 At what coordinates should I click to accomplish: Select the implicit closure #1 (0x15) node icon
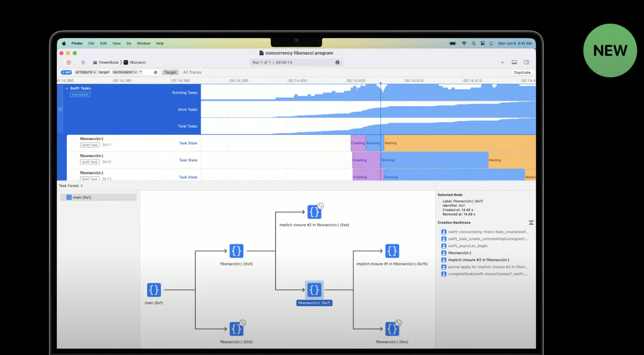point(392,251)
